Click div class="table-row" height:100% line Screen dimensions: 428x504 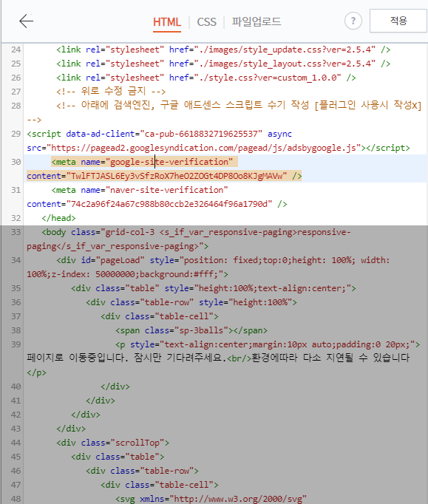tap(191, 302)
